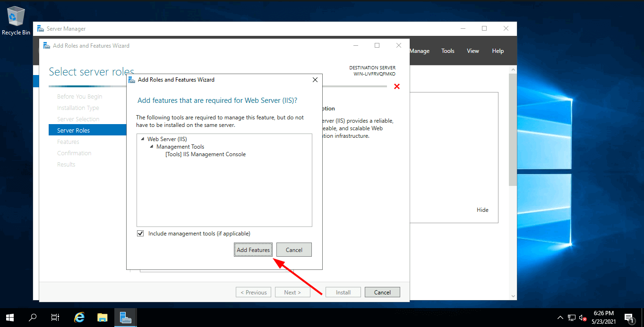Go to Server Selection wizard step
Screen dimensions: 644x327
click(x=78, y=119)
